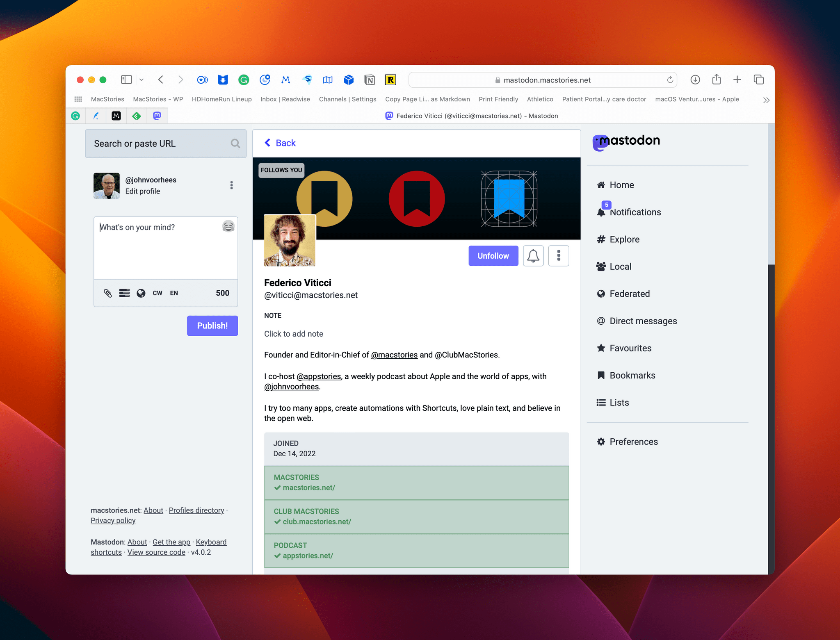Open the HDHomeRun Lineup bookmark
Screen dimensions: 840x640
pyautogui.click(x=222, y=99)
